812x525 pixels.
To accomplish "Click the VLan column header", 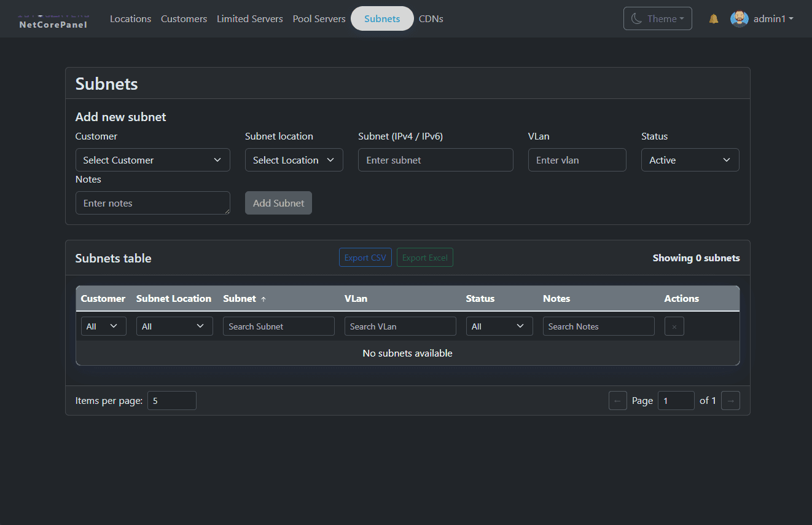I will [x=356, y=299].
